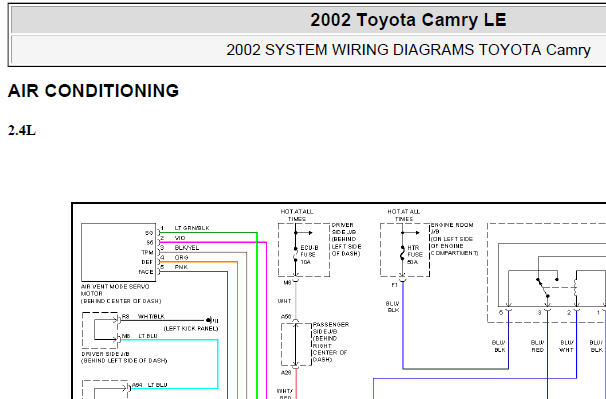Click the ECU-B fuse symbol
The image size is (606, 399).
296,255
